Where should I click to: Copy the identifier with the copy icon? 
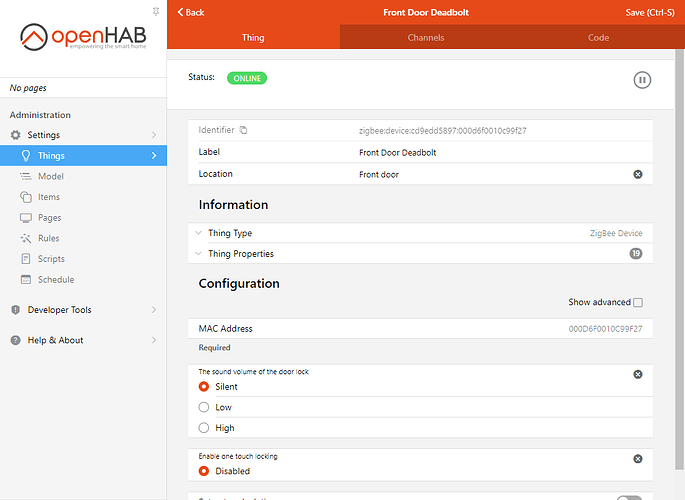pos(243,131)
